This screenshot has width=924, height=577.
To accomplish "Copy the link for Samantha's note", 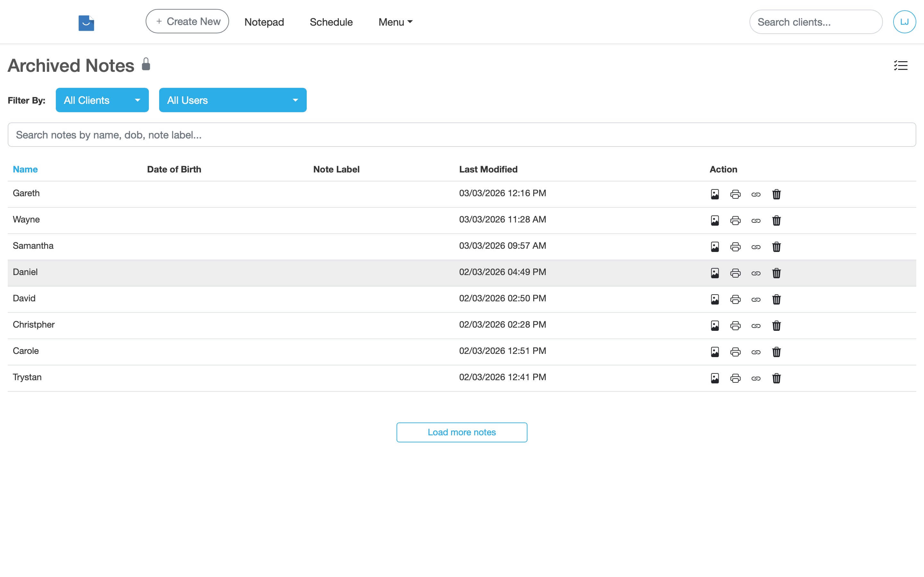I will pyautogui.click(x=756, y=247).
